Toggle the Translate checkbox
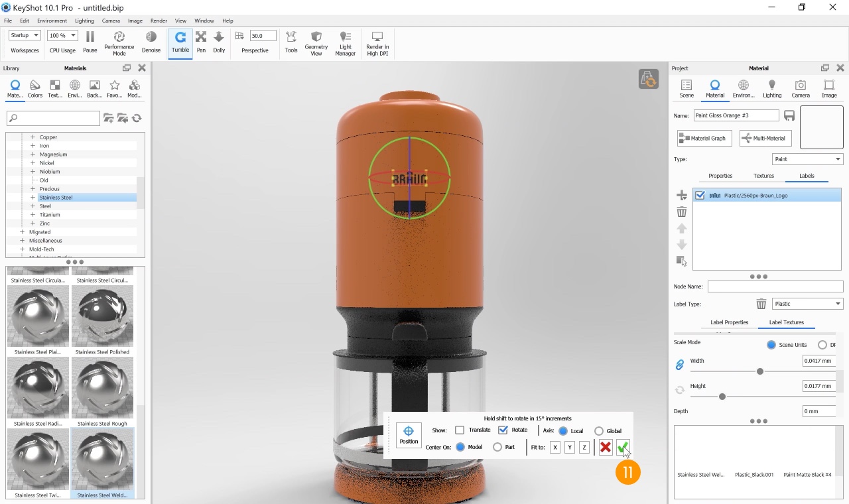The height and width of the screenshot is (504, 849). click(460, 430)
